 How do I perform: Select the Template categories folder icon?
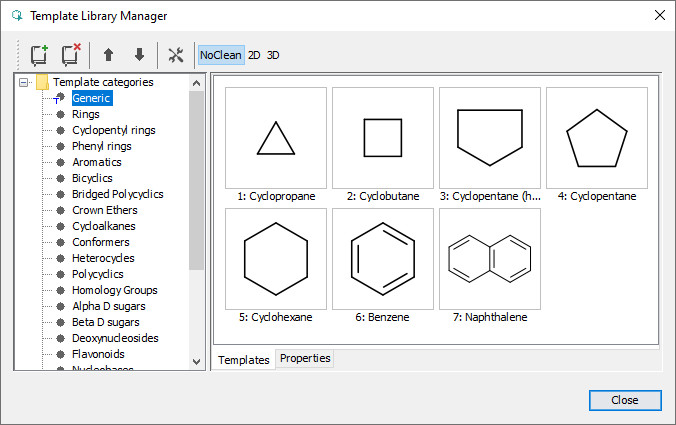pos(42,82)
